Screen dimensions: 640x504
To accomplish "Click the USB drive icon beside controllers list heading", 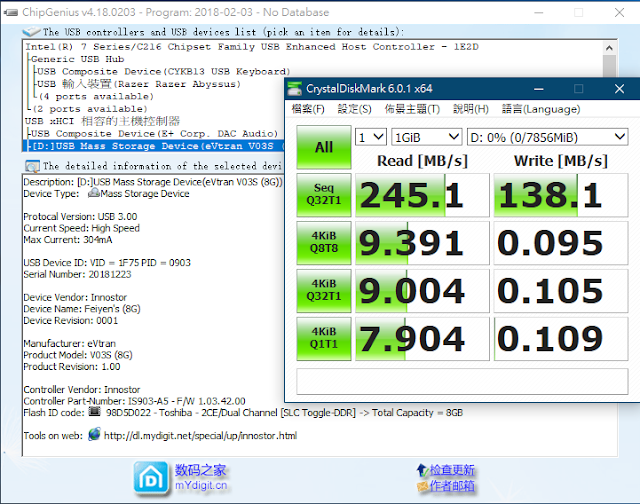I will (31, 31).
